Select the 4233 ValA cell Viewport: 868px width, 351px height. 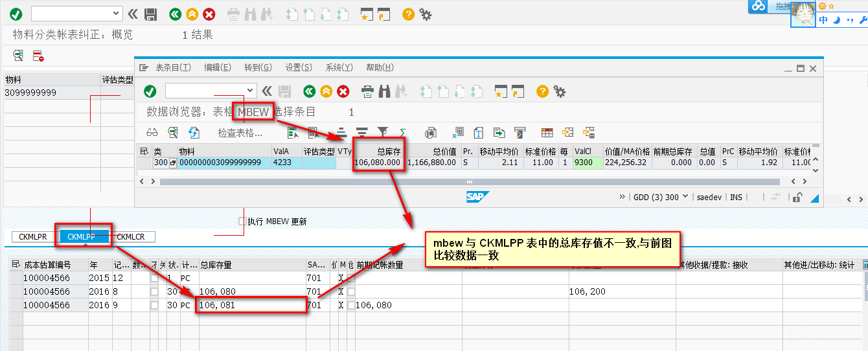tap(288, 163)
